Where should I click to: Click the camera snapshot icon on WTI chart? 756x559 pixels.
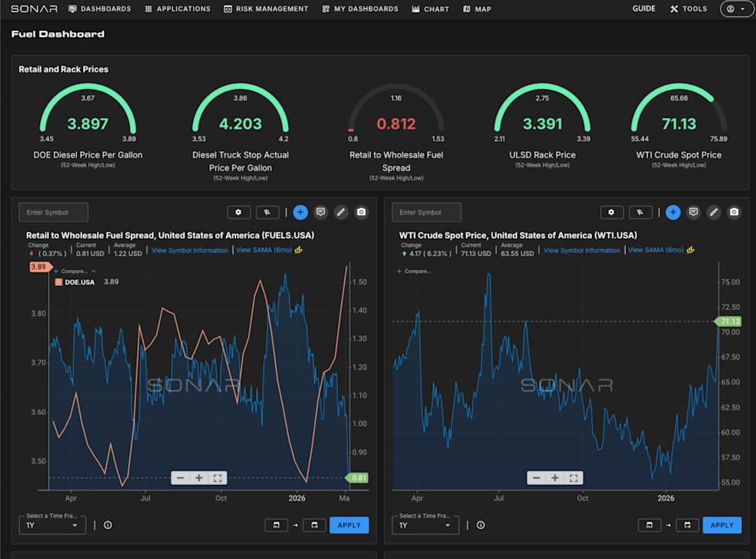pyautogui.click(x=733, y=212)
